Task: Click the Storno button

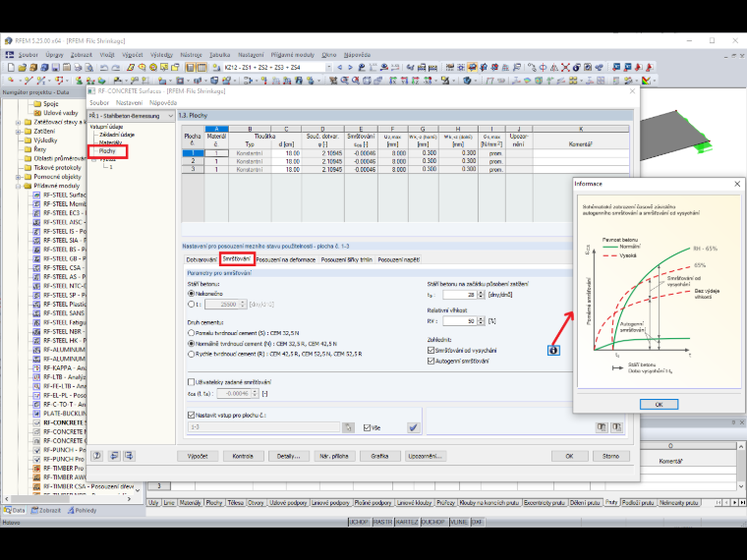Action: click(610, 456)
